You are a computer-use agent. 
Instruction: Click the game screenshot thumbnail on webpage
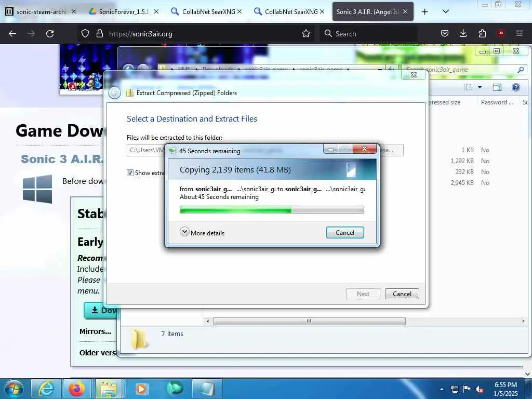[82, 68]
